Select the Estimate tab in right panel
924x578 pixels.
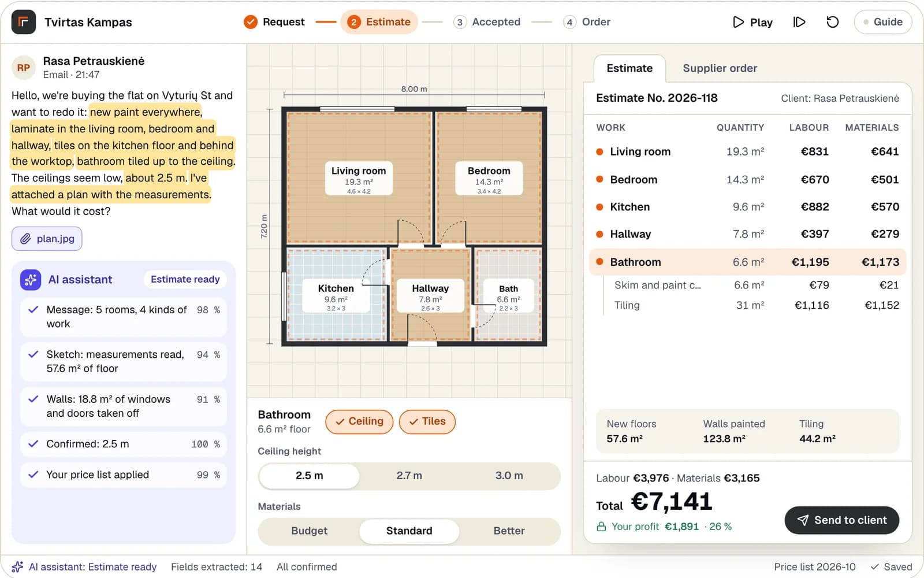pos(629,68)
